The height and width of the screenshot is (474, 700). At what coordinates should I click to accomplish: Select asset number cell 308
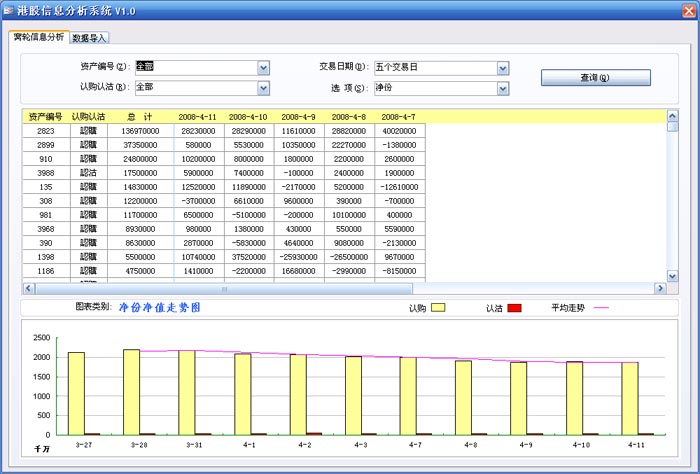pos(46,201)
